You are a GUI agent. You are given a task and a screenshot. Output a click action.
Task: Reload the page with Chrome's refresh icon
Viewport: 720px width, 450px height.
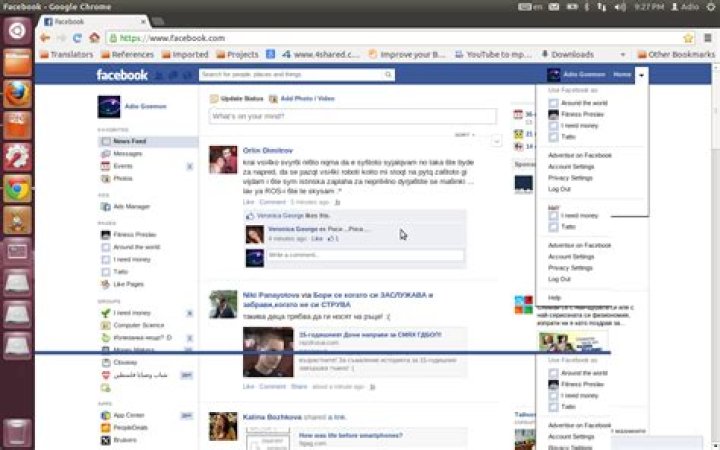(x=77, y=38)
